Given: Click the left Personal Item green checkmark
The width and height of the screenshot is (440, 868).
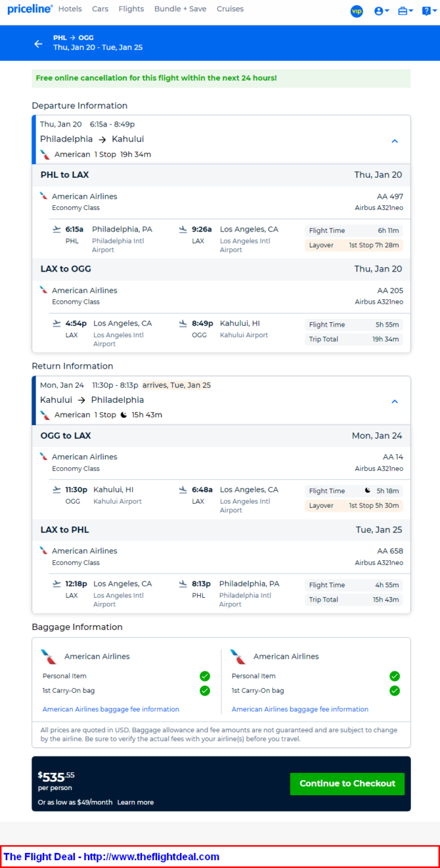Looking at the screenshot, I should click(x=205, y=676).
